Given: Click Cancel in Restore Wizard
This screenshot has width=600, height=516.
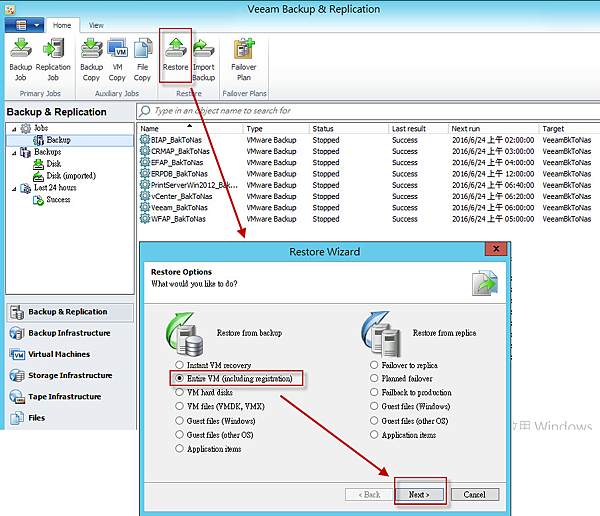Looking at the screenshot, I should click(474, 495).
